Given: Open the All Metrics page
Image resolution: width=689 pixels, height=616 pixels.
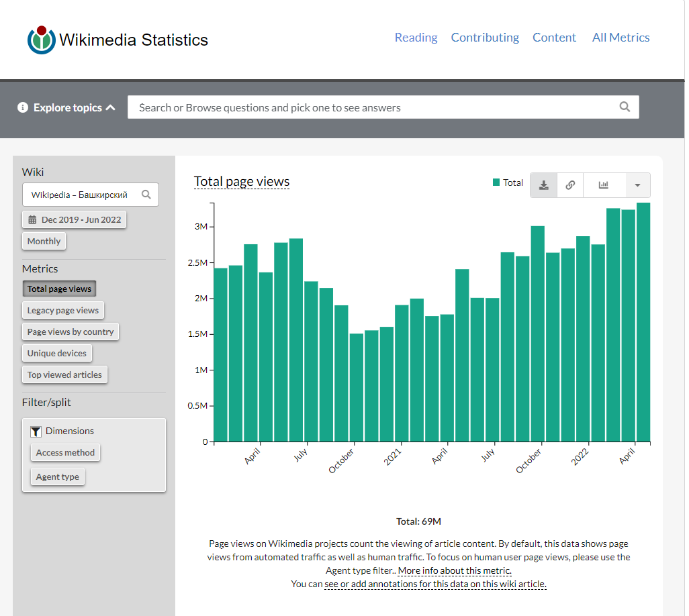Looking at the screenshot, I should 621,38.
